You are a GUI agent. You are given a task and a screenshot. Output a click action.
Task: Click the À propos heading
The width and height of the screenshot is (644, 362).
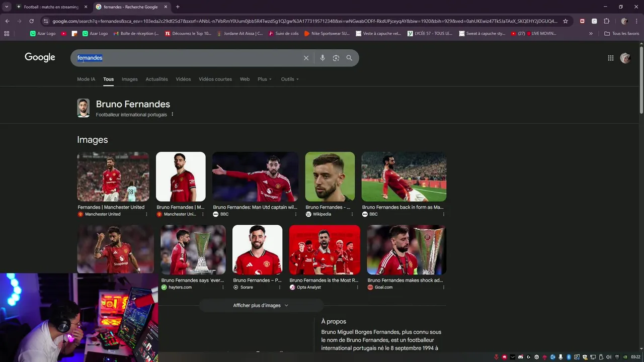(x=334, y=321)
